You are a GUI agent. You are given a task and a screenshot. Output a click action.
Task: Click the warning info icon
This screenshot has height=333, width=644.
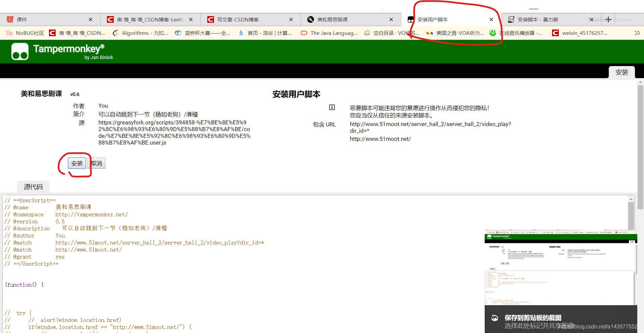tap(332, 107)
